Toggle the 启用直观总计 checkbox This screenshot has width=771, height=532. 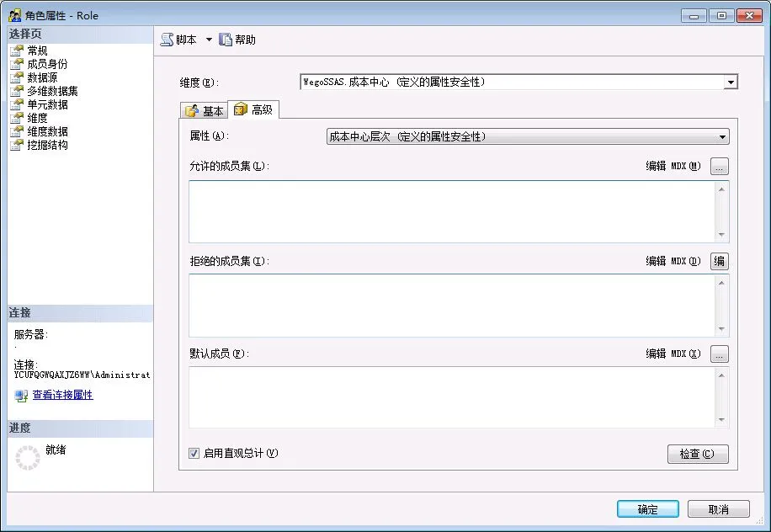coord(194,454)
